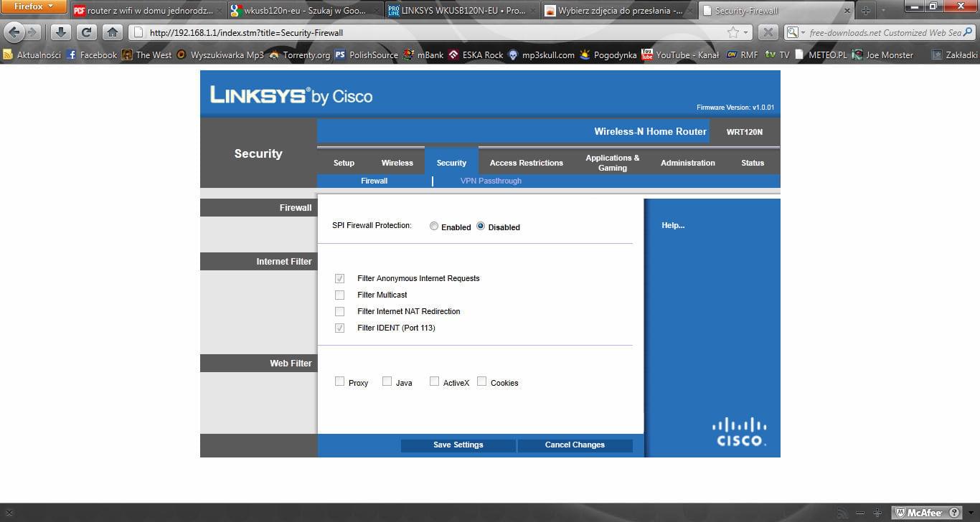This screenshot has height=522, width=980.
Task: Open the router Setup tab
Action: (x=344, y=163)
